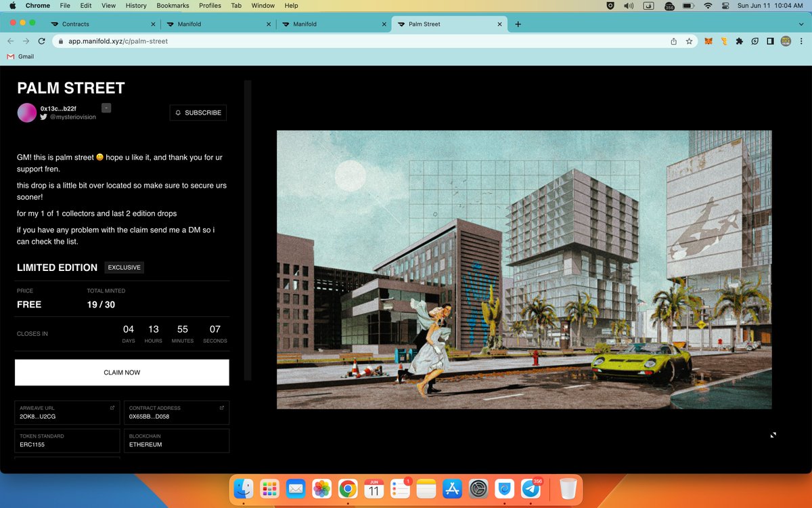Open the Edit menu

(86, 5)
